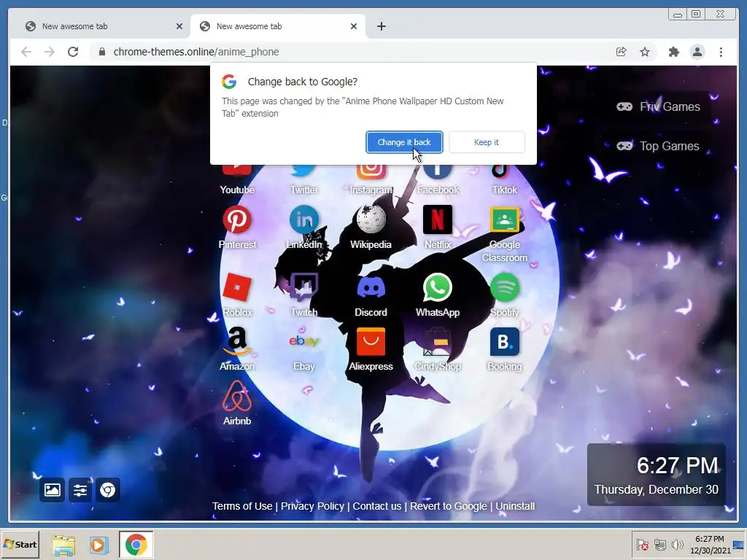This screenshot has height=560, width=747.
Task: Open the Wikipedia globe shortcut
Action: 371,220
